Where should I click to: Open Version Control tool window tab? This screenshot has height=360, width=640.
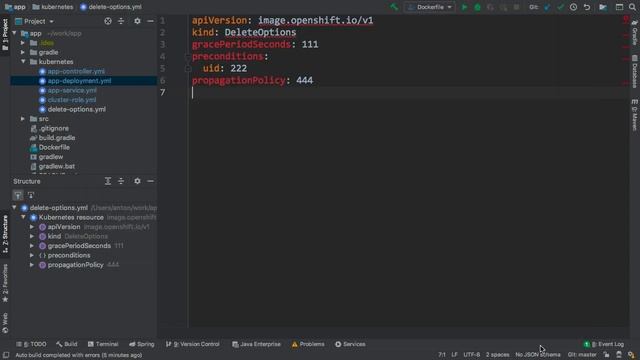pyautogui.click(x=193, y=344)
